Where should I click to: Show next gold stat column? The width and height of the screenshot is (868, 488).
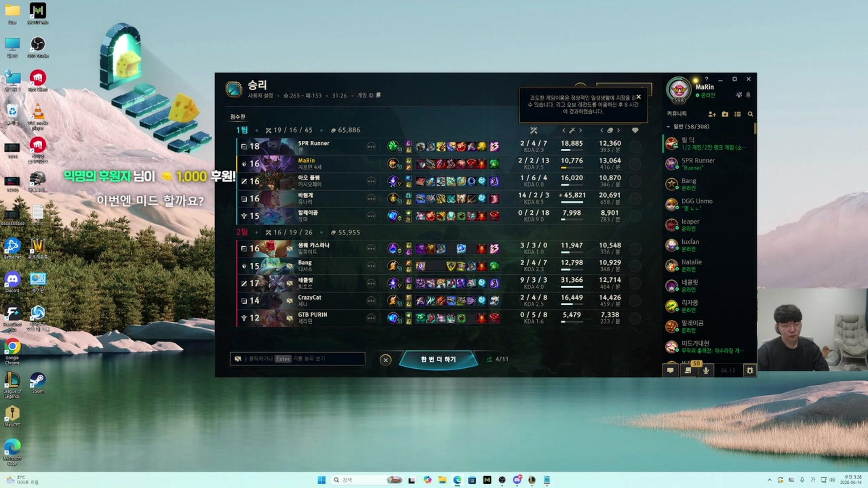(x=619, y=130)
